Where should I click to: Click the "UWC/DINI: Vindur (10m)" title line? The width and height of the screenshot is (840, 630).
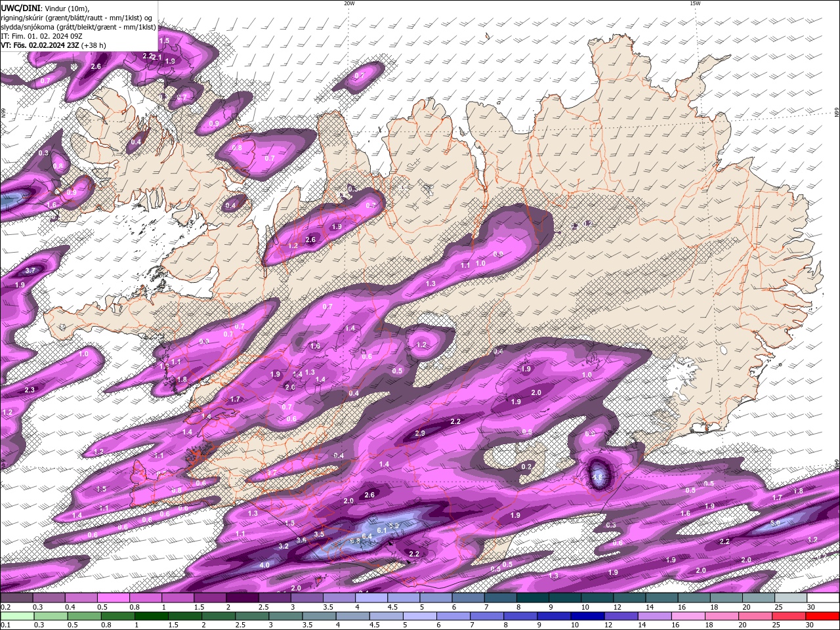click(x=45, y=8)
